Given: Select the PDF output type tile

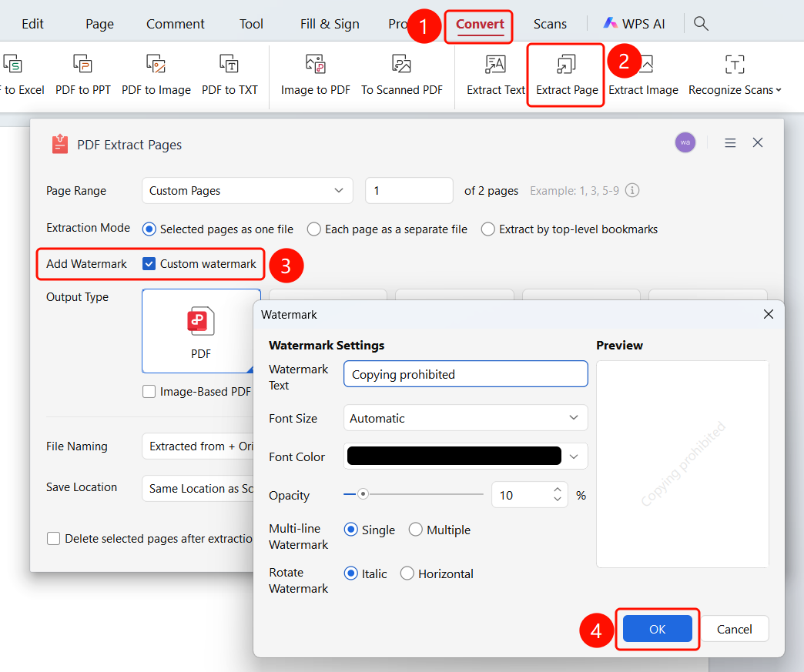Looking at the screenshot, I should click(201, 331).
